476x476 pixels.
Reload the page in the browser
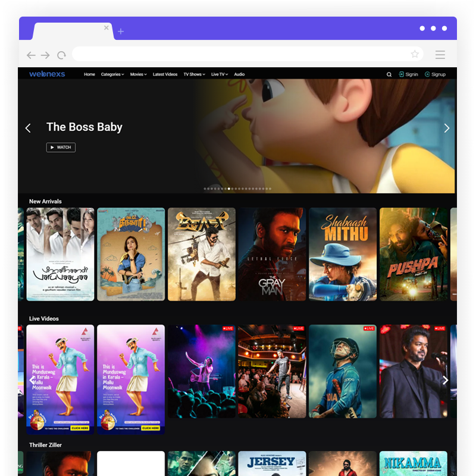click(x=62, y=55)
